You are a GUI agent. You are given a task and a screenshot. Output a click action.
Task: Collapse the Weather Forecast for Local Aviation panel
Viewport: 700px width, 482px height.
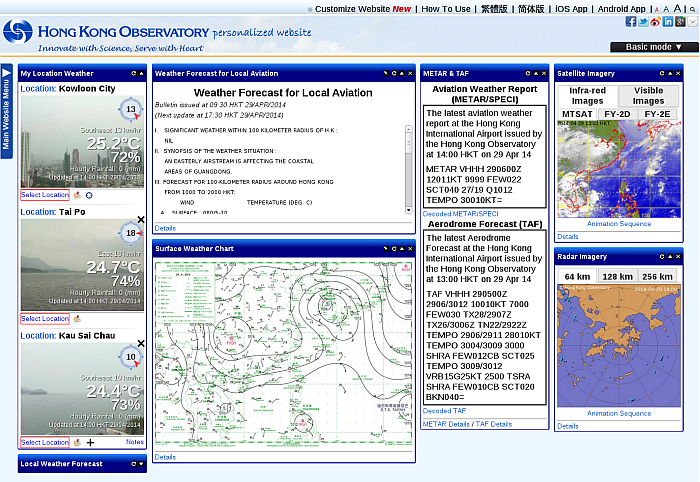point(402,73)
